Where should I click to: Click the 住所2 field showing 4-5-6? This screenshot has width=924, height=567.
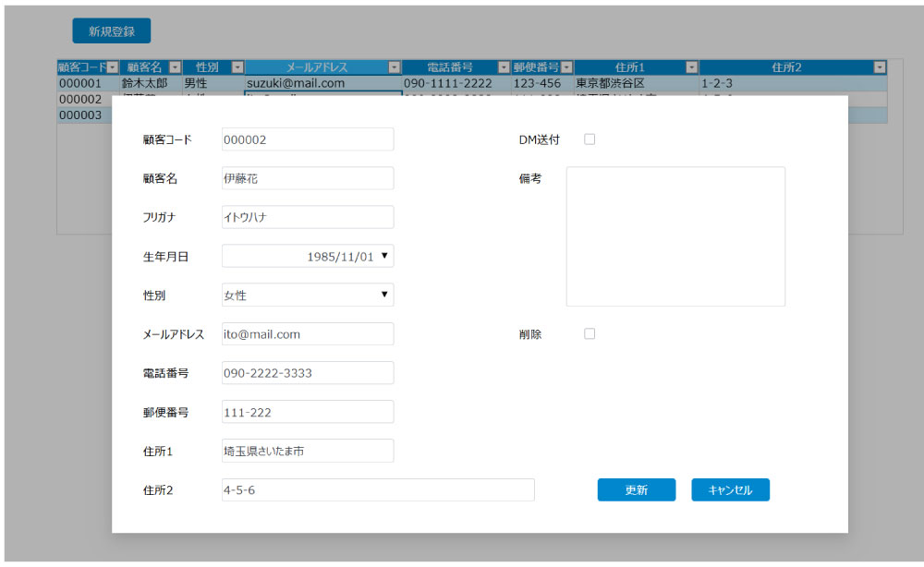tap(378, 489)
